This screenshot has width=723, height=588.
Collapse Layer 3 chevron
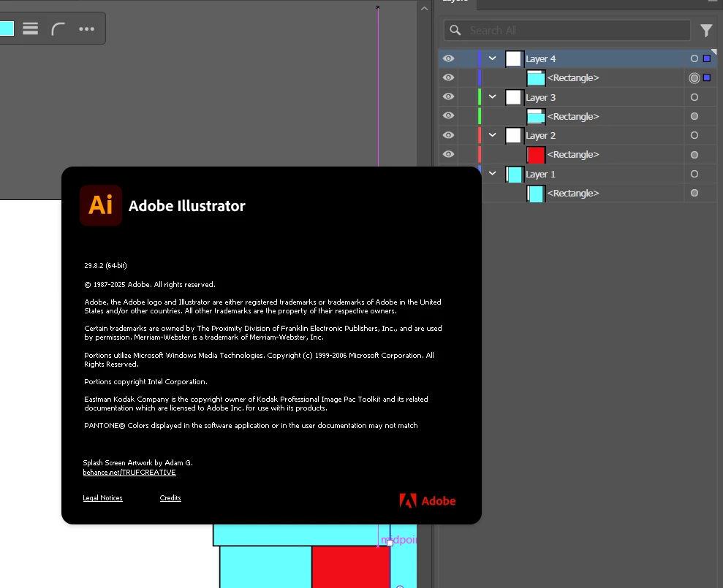tap(493, 96)
